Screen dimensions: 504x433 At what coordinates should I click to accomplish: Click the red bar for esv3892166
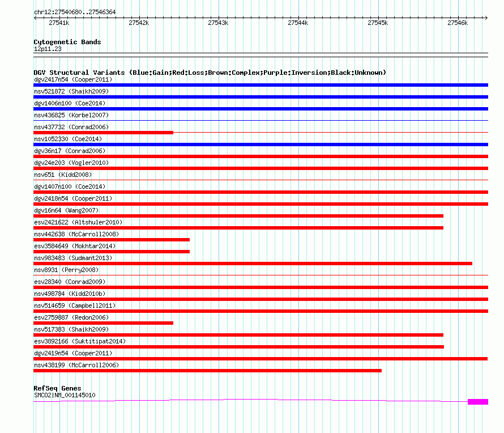(x=239, y=347)
